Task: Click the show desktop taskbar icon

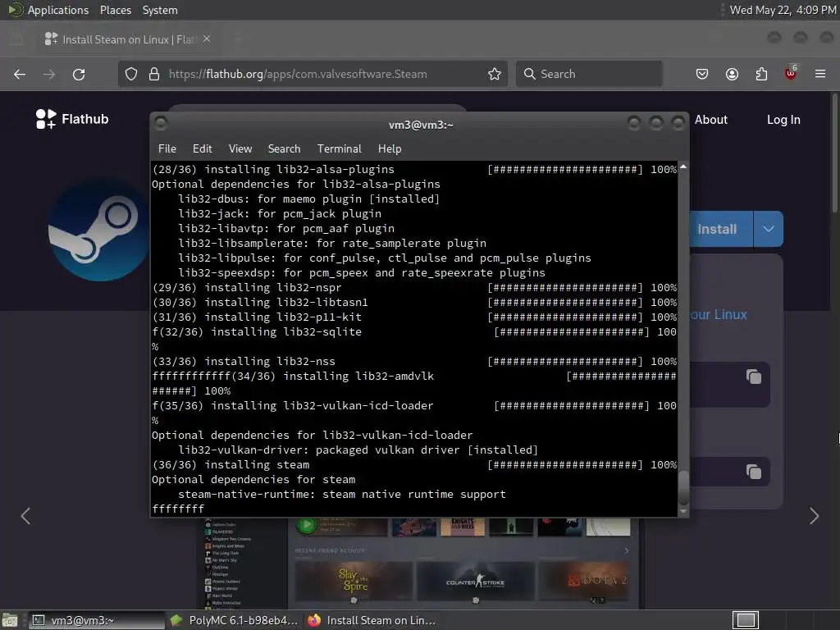Action: tap(10, 620)
